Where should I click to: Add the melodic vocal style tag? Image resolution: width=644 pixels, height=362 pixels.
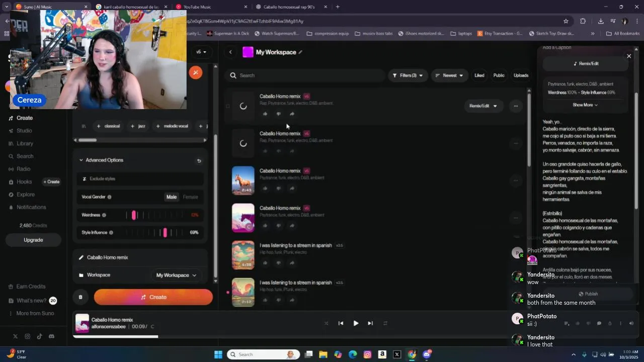coord(172,126)
